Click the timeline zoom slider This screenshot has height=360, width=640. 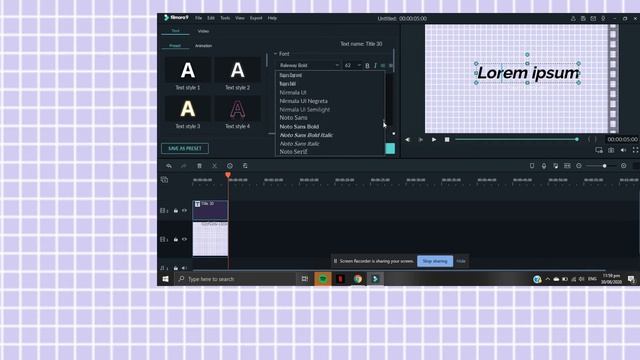600,166
